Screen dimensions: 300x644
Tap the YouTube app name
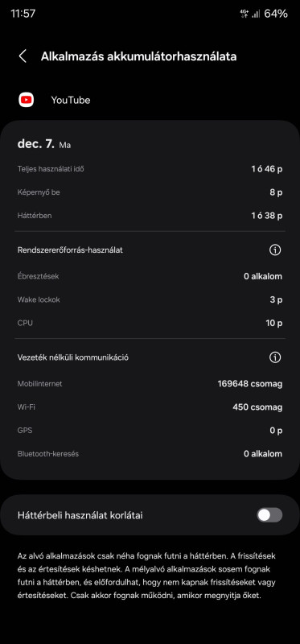71,100
